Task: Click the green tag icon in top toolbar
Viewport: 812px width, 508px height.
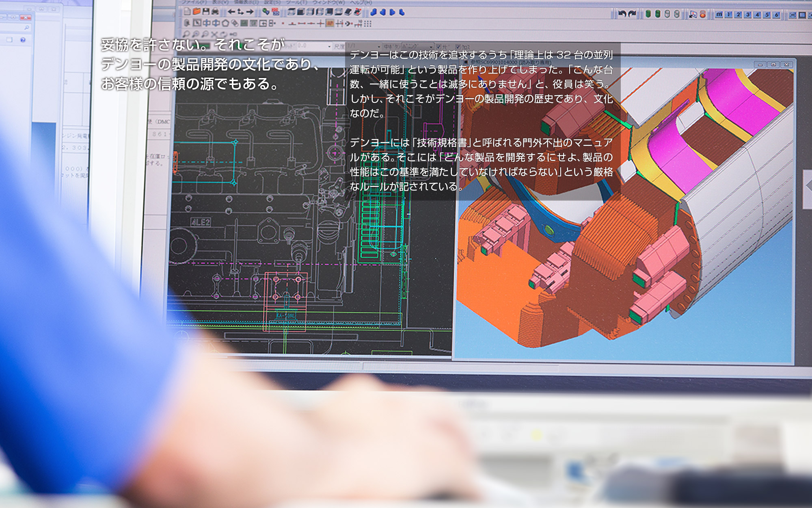Action: point(266,11)
